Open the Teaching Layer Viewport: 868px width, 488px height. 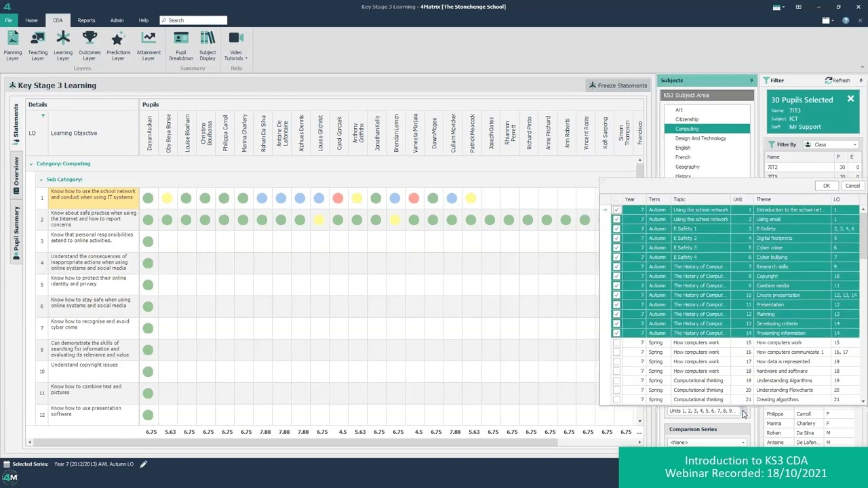click(37, 46)
